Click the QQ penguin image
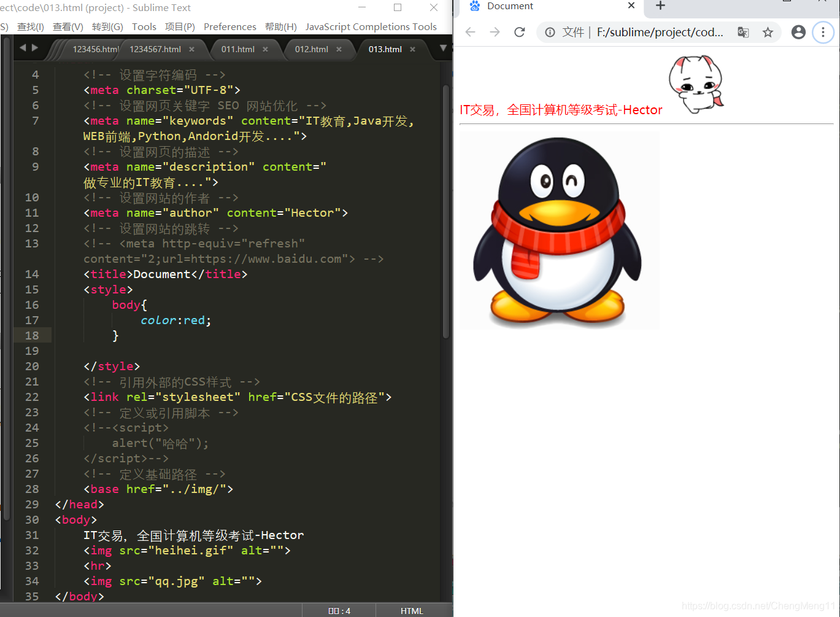Screen dimensions: 840x617 [560, 231]
